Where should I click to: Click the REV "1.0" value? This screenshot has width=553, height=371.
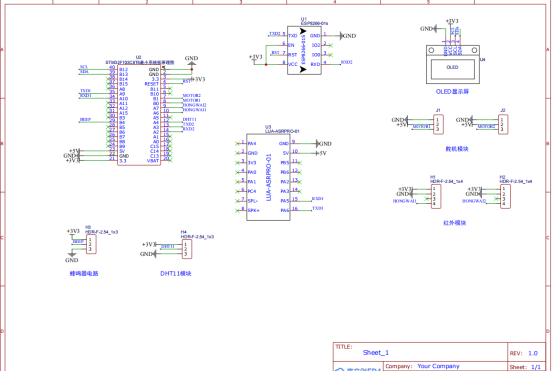[x=533, y=353]
